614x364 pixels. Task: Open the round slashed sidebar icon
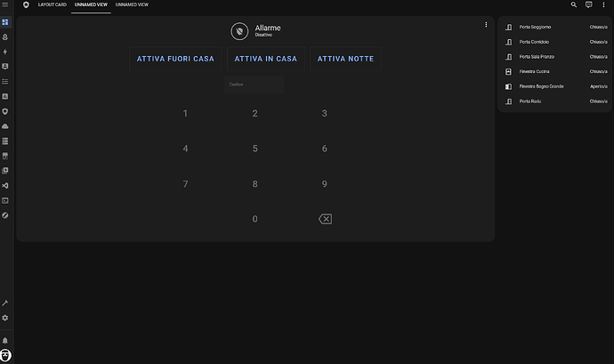5,215
